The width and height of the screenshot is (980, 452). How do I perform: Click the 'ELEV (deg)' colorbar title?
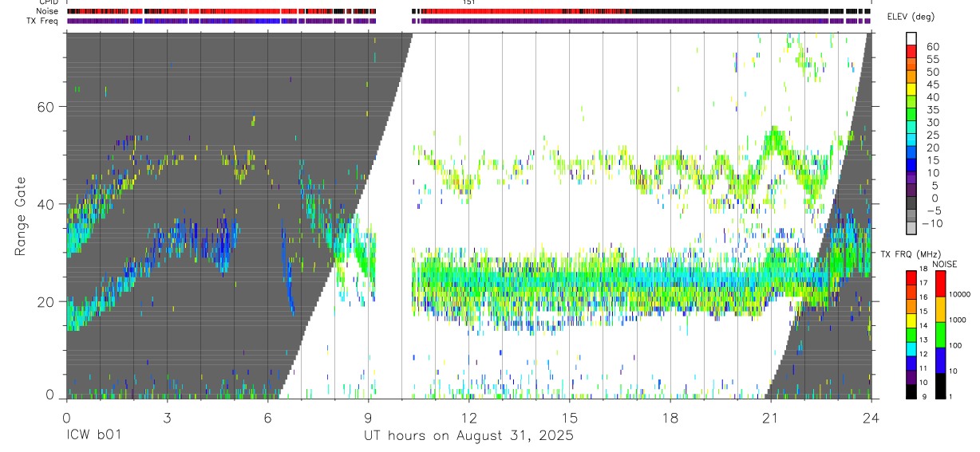[911, 17]
